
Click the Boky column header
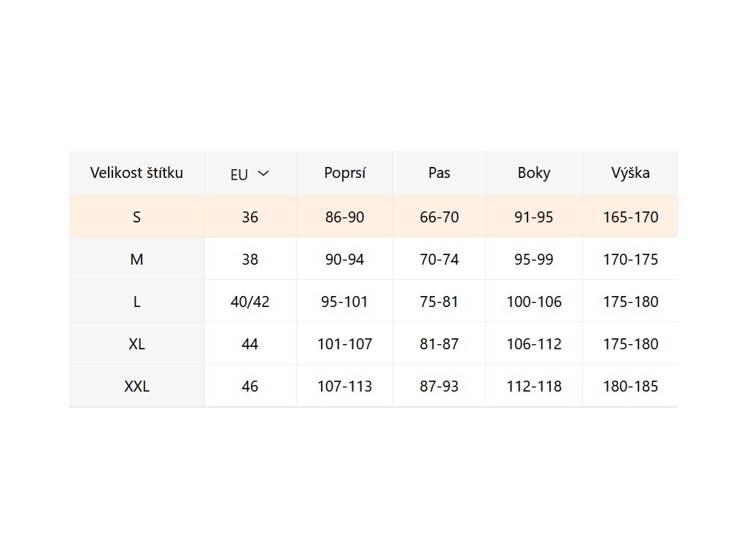[x=534, y=173]
